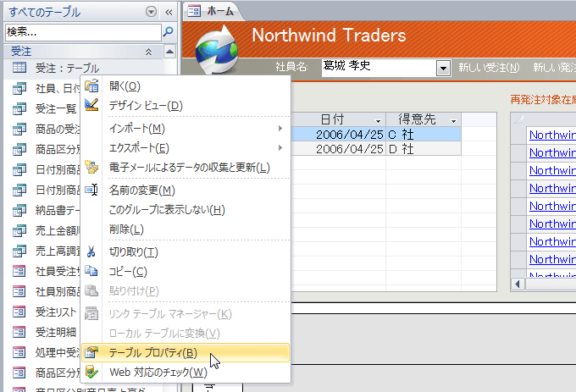The height and width of the screenshot is (392, 576).
Task: Open table via 開く(O) menu item
Action: click(186, 86)
